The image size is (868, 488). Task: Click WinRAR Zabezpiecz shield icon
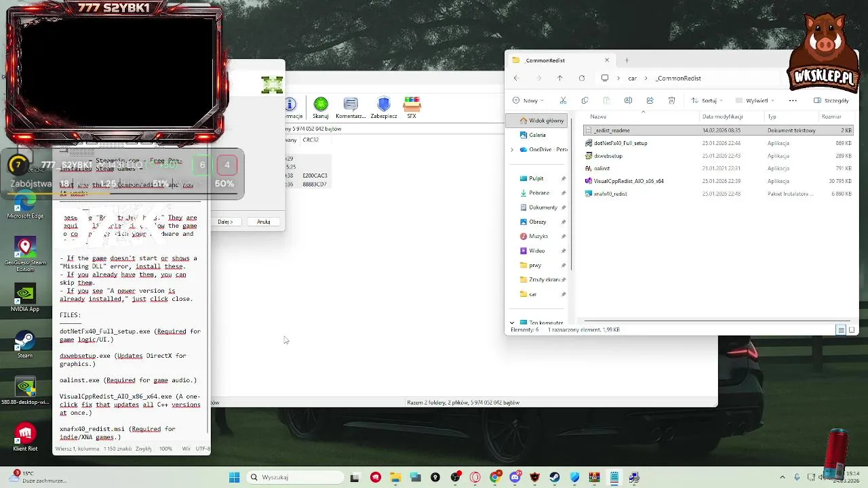[x=384, y=108]
